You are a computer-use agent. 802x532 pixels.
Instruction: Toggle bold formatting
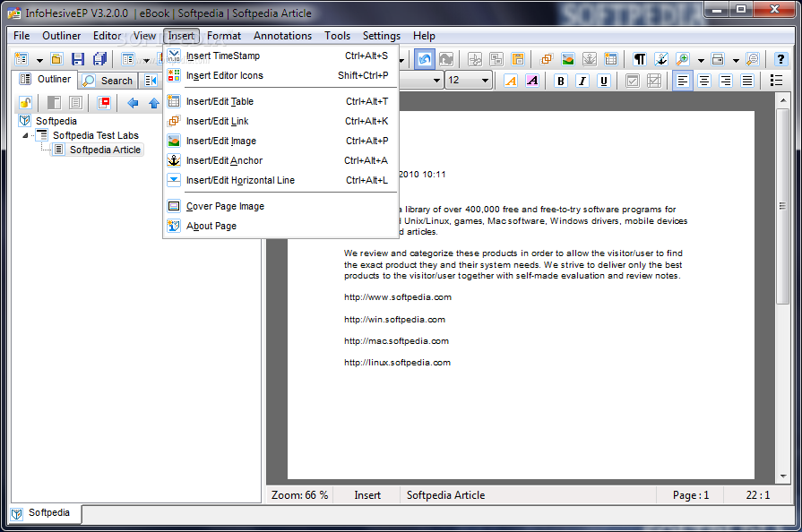click(561, 81)
